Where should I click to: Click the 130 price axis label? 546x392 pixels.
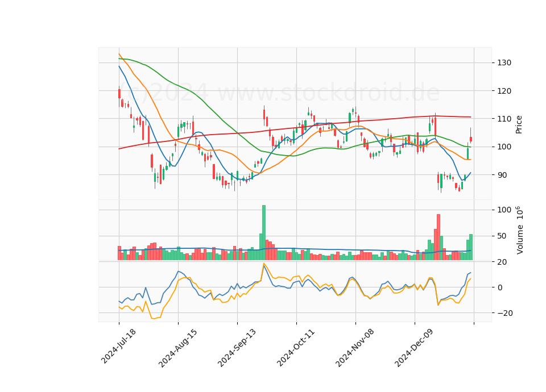point(504,63)
